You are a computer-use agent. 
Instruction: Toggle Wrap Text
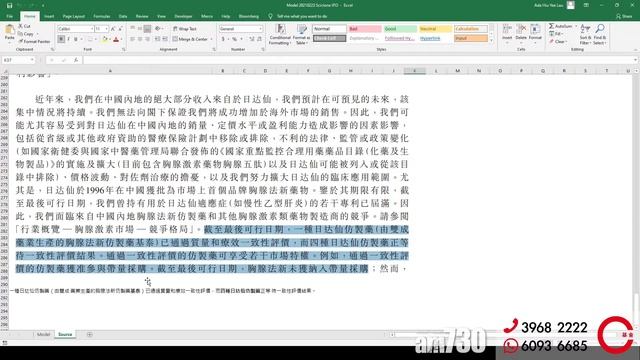point(184,29)
